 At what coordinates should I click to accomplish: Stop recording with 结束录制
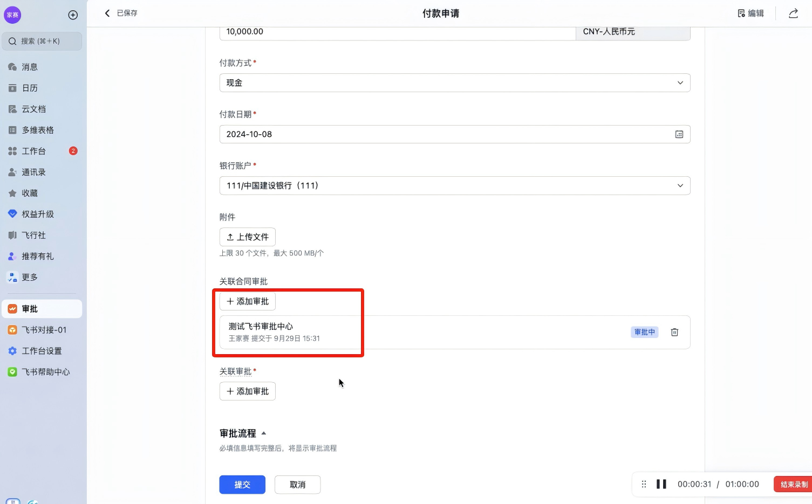[x=793, y=484]
